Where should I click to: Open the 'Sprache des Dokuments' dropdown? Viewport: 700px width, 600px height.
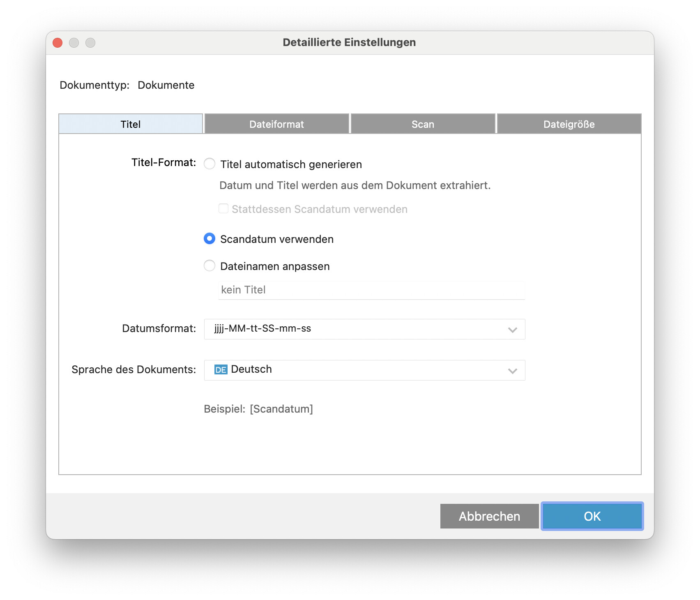364,370
